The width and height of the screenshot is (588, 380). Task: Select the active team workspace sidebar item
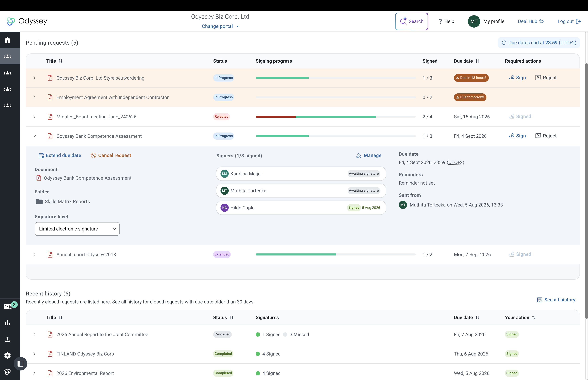point(10,56)
